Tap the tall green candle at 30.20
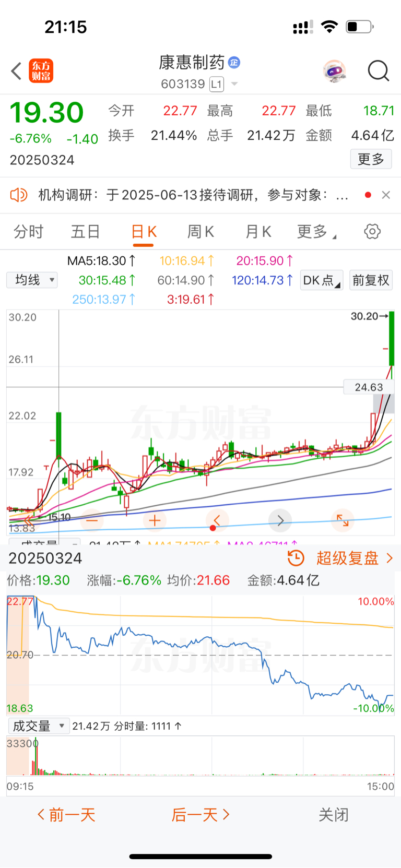This screenshot has height=868, width=401. (392, 339)
